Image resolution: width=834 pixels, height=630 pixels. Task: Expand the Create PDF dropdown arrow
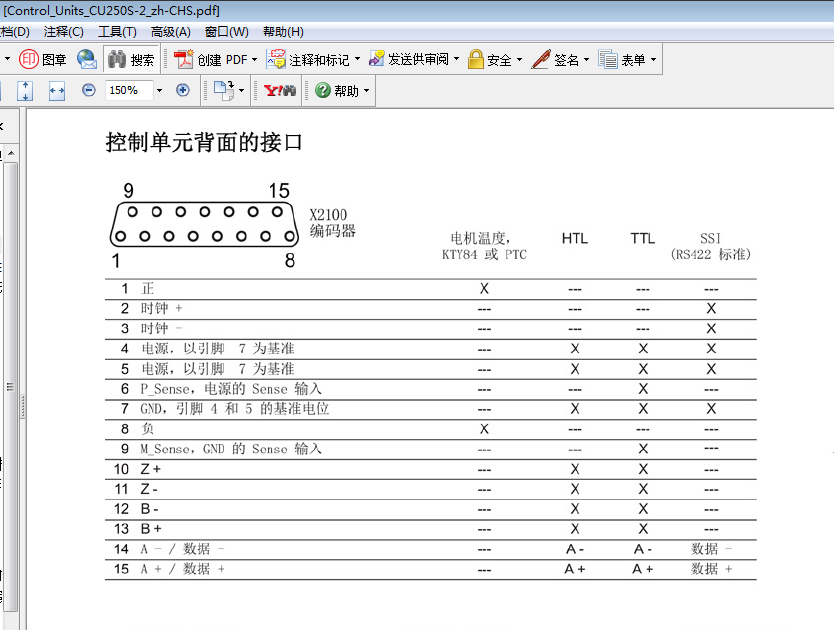[x=254, y=59]
